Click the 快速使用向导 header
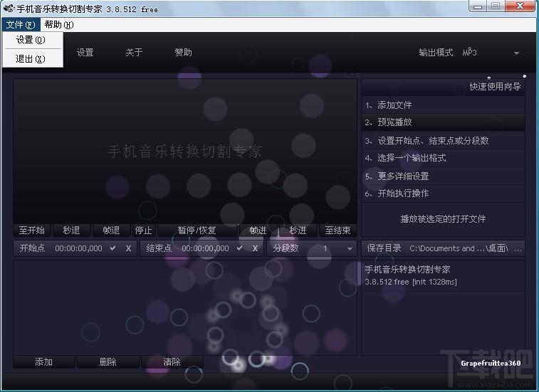The width and height of the screenshot is (539, 392). point(495,87)
